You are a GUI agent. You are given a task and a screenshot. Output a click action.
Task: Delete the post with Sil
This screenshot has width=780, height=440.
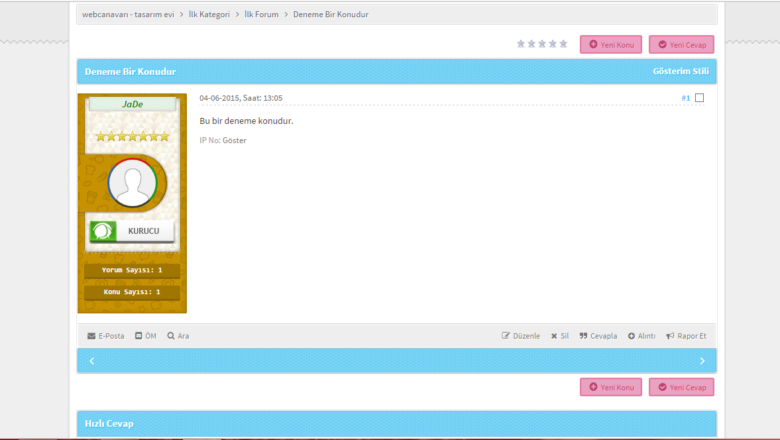point(560,336)
